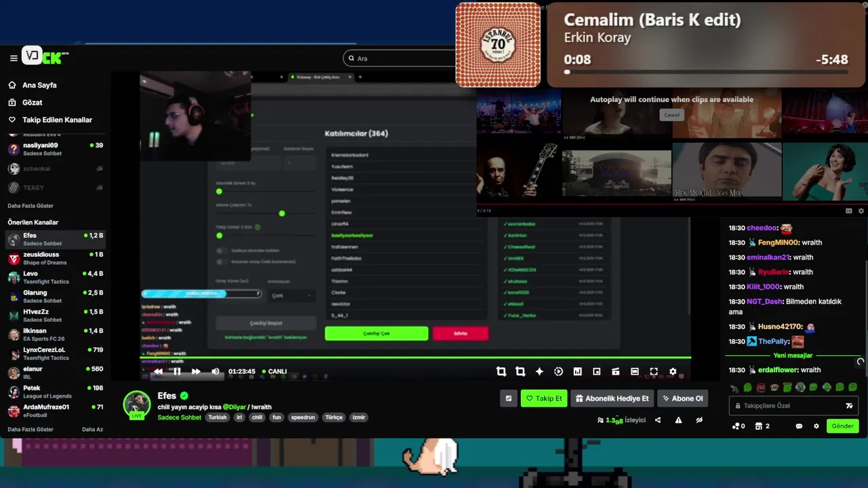This screenshot has height=488, width=868.
Task: Expand Daha Fazla Göster under Önerilen Kanallar
Action: point(31,429)
